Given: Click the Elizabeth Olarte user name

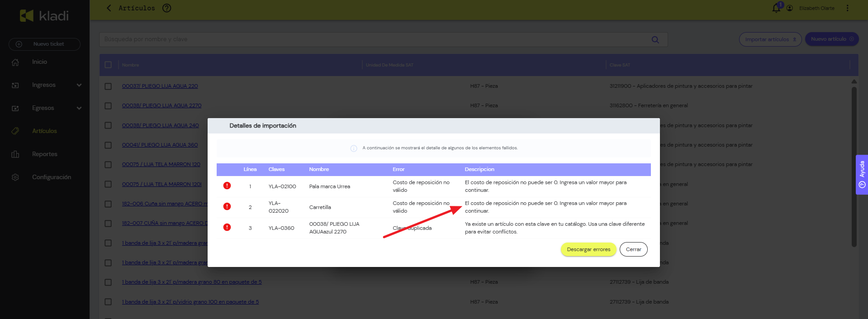Looking at the screenshot, I should point(816,8).
